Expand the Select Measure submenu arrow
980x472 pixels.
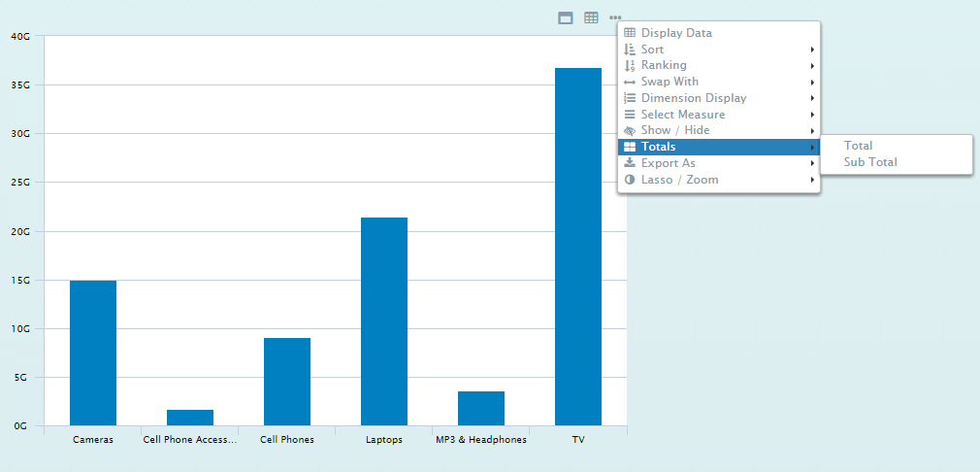(x=811, y=115)
